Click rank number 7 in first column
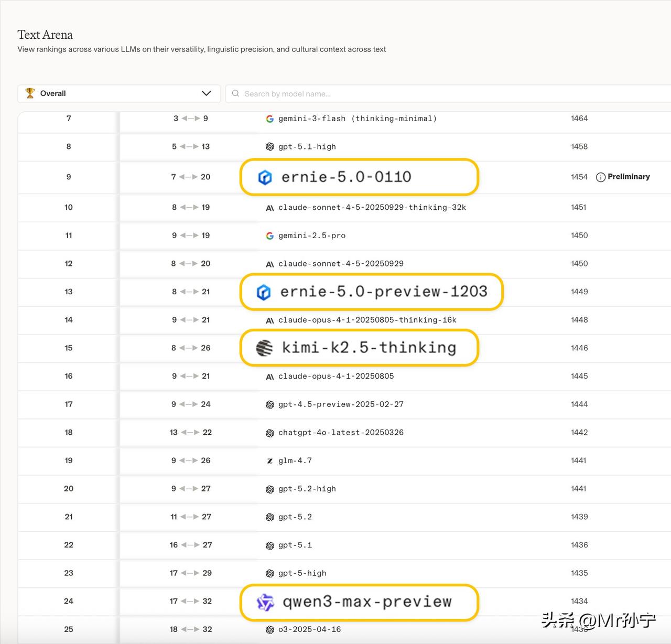671x644 pixels. click(x=69, y=119)
